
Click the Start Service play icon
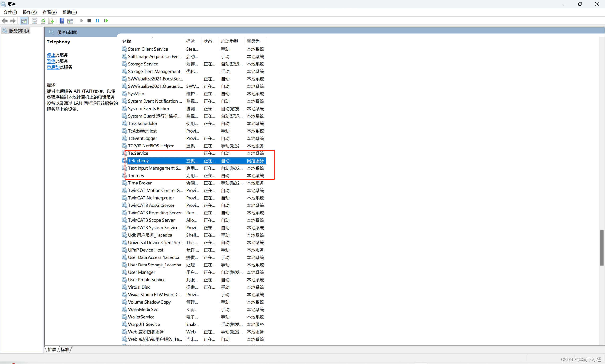[82, 21]
